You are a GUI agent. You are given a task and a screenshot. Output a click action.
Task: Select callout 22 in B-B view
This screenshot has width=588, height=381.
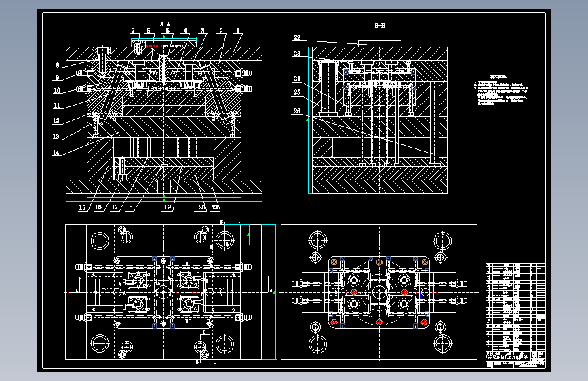297,37
